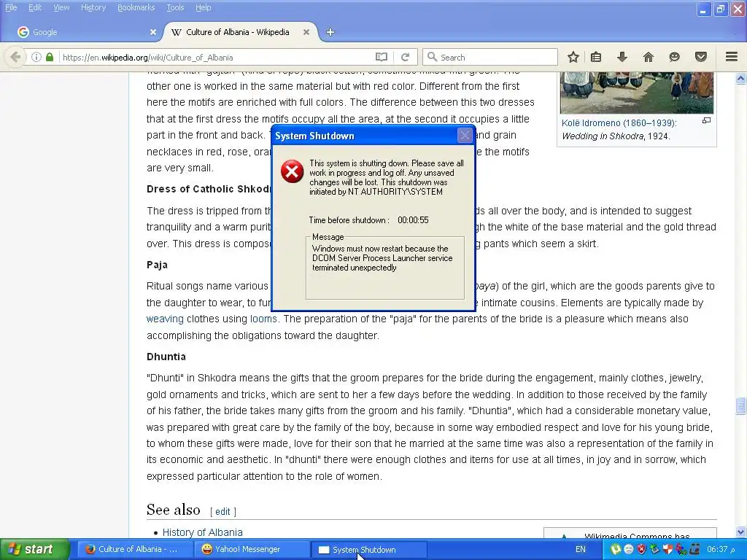Open the Help menu
The image size is (747, 560).
click(x=203, y=7)
